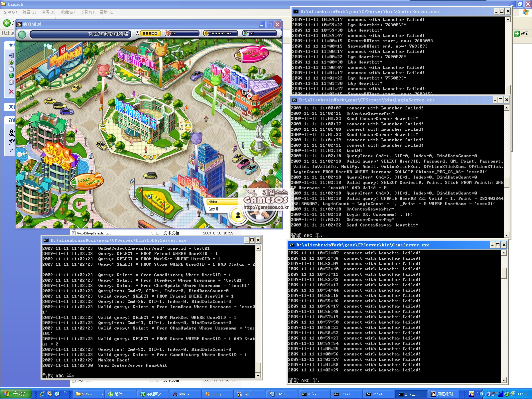Click the clock icon in the game status bar
The width and height of the screenshot is (532, 399).
[138, 33]
